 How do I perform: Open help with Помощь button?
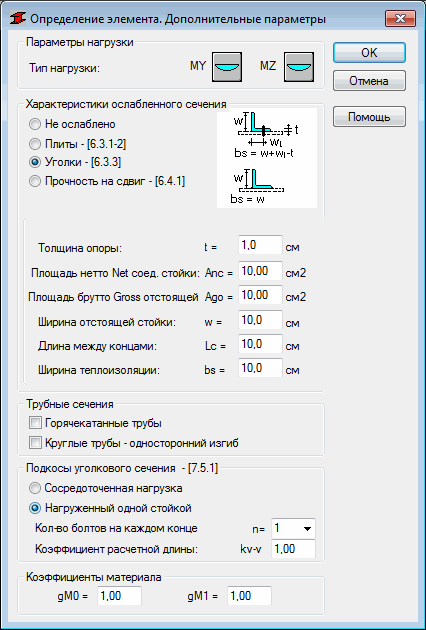369,117
